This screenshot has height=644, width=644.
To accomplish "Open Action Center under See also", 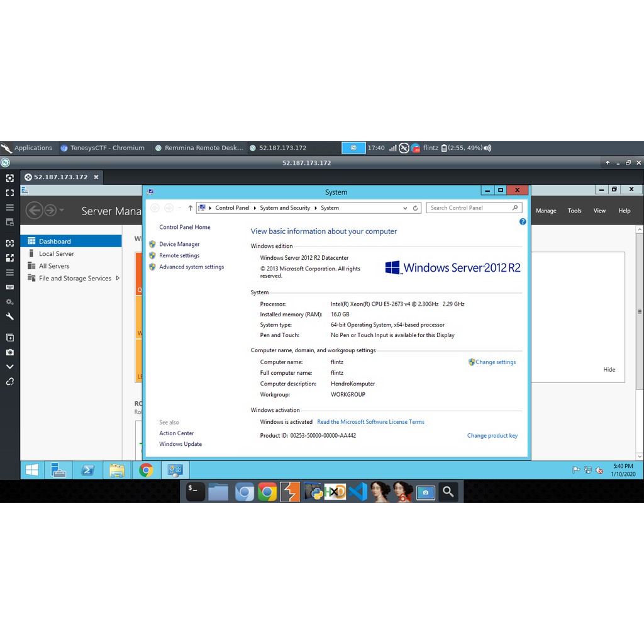I will pos(177,433).
